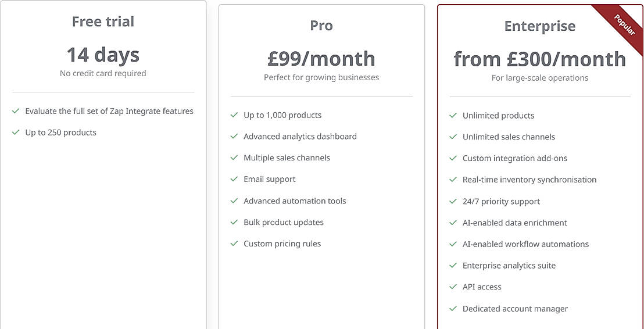Click the checkmark next to Advanced analytics dashboard
644x329 pixels.
tap(234, 136)
